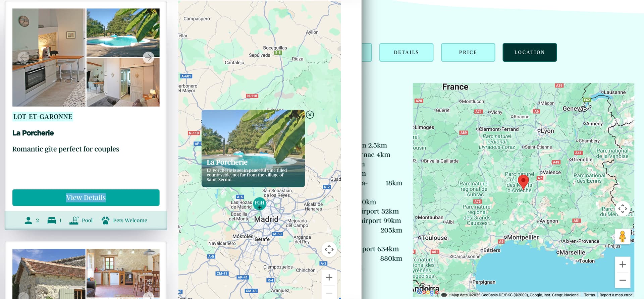Open the La Porcherie pool photo thumbnail
644x299 pixels.
tap(123, 33)
